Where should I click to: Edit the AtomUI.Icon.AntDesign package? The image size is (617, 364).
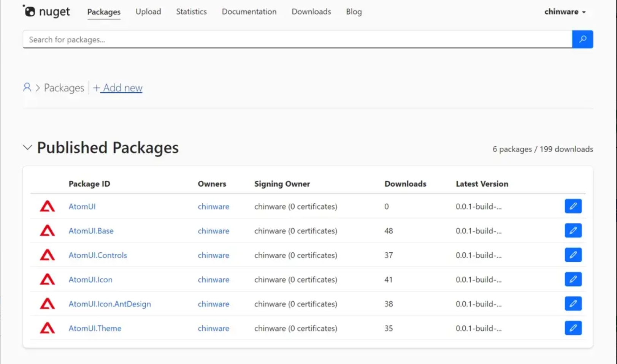573,304
